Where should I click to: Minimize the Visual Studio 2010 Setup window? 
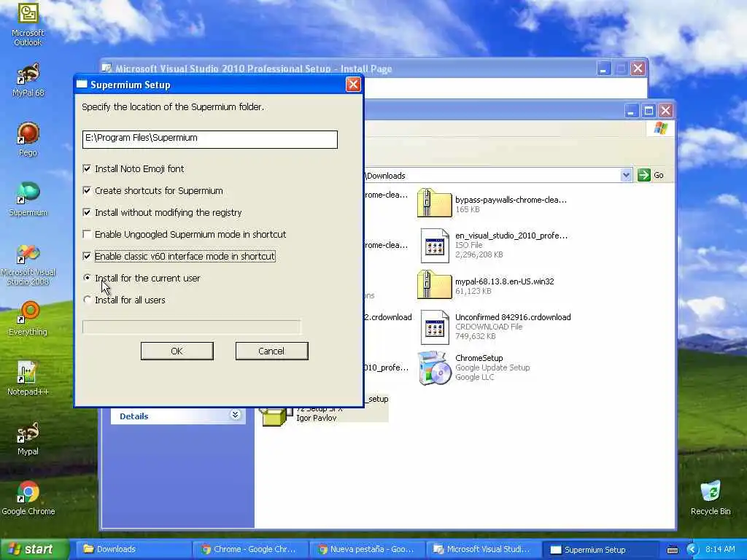click(x=603, y=69)
